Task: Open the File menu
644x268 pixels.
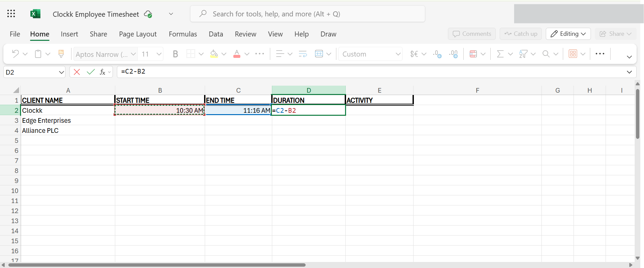Action: [15, 34]
